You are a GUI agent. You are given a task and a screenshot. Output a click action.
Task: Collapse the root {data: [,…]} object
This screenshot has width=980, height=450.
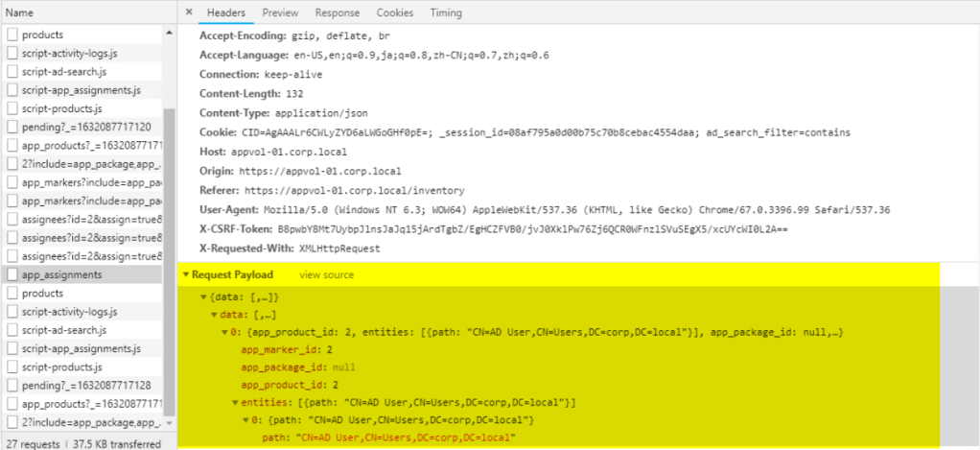click(x=203, y=296)
